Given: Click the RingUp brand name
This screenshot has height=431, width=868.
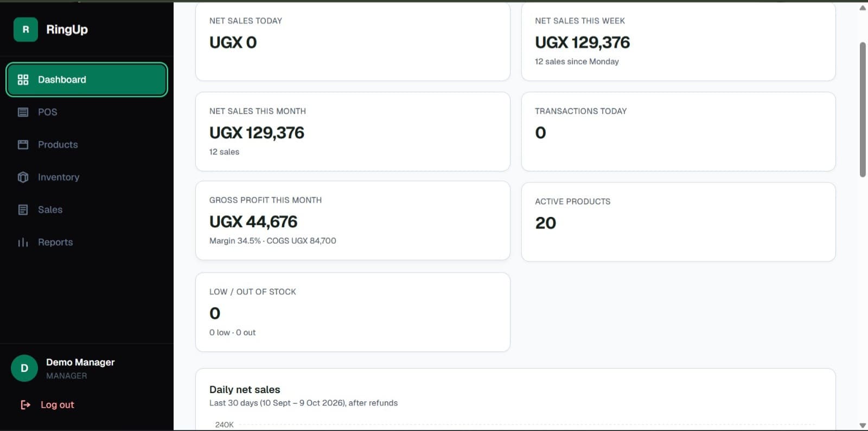Looking at the screenshot, I should [x=67, y=29].
